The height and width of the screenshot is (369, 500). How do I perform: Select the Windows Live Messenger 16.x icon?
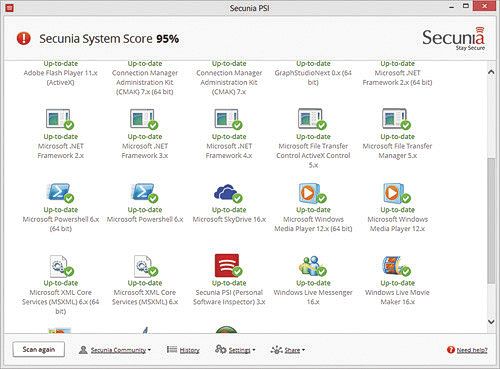[312, 266]
